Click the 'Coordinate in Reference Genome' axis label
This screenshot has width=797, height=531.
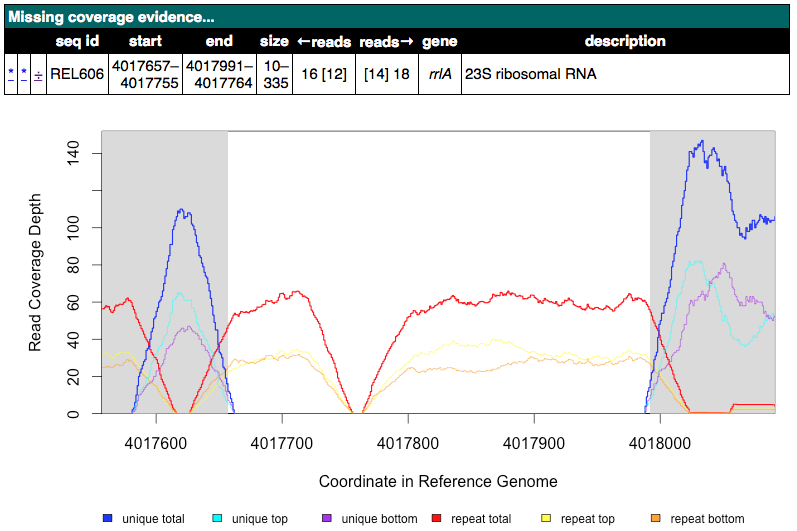click(x=438, y=481)
